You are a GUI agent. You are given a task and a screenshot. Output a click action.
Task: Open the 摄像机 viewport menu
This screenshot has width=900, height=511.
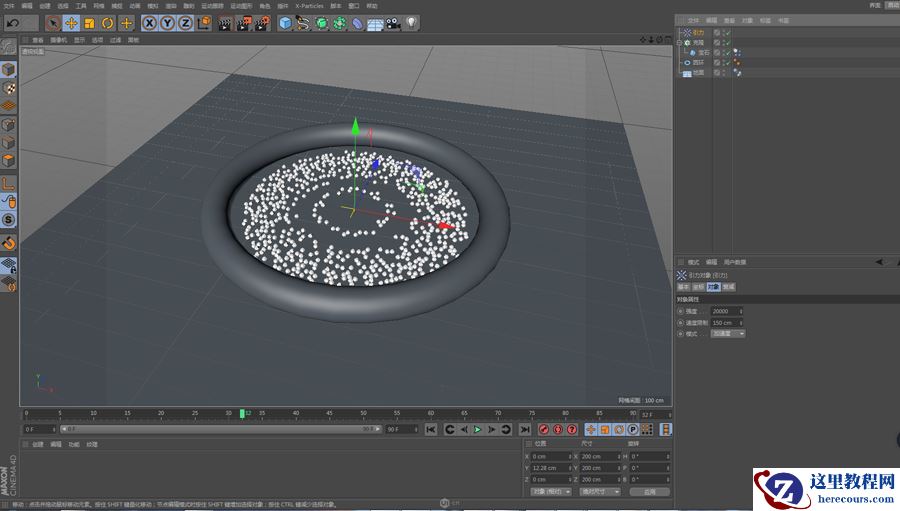point(59,40)
